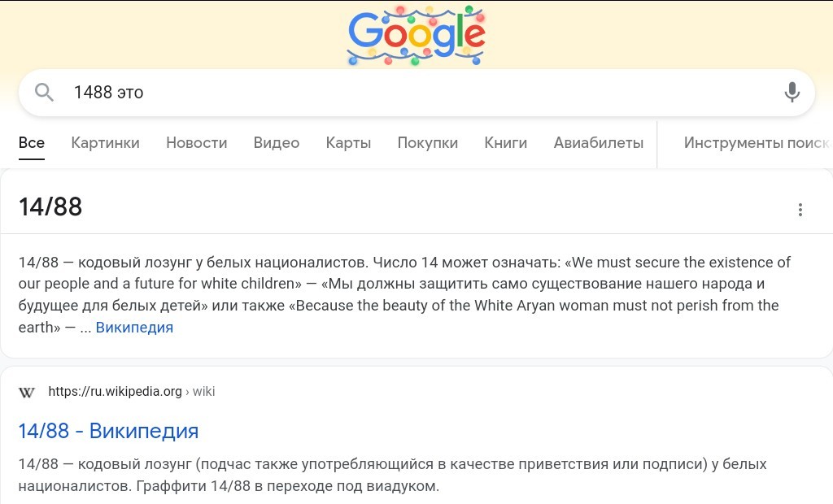Open Инструменты поиска search tools

(758, 142)
